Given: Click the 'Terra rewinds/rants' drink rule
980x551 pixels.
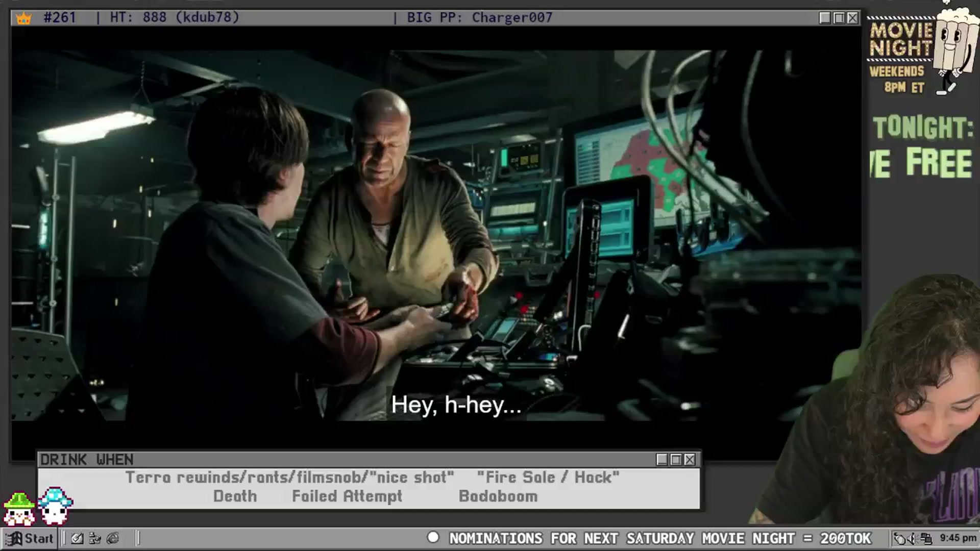Looking at the screenshot, I should [x=289, y=477].
